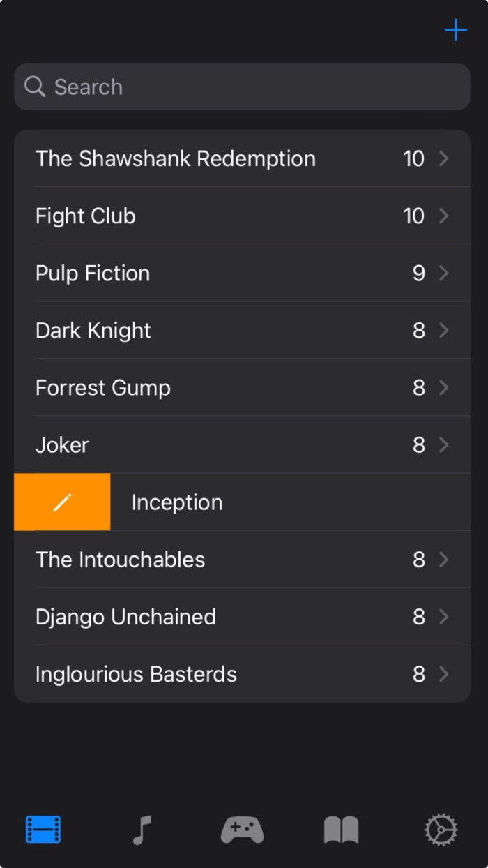The height and width of the screenshot is (868, 488).
Task: Expand The Shawshank Redemption chevron
Action: point(443,158)
